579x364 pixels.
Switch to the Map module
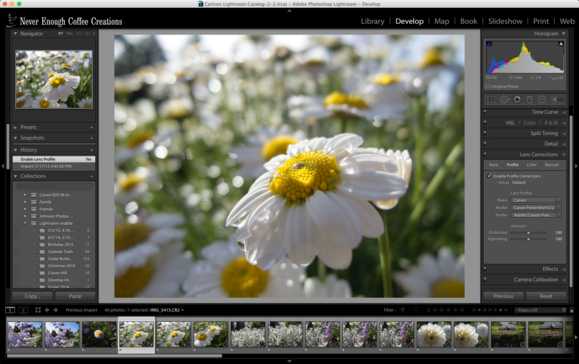pyautogui.click(x=442, y=21)
